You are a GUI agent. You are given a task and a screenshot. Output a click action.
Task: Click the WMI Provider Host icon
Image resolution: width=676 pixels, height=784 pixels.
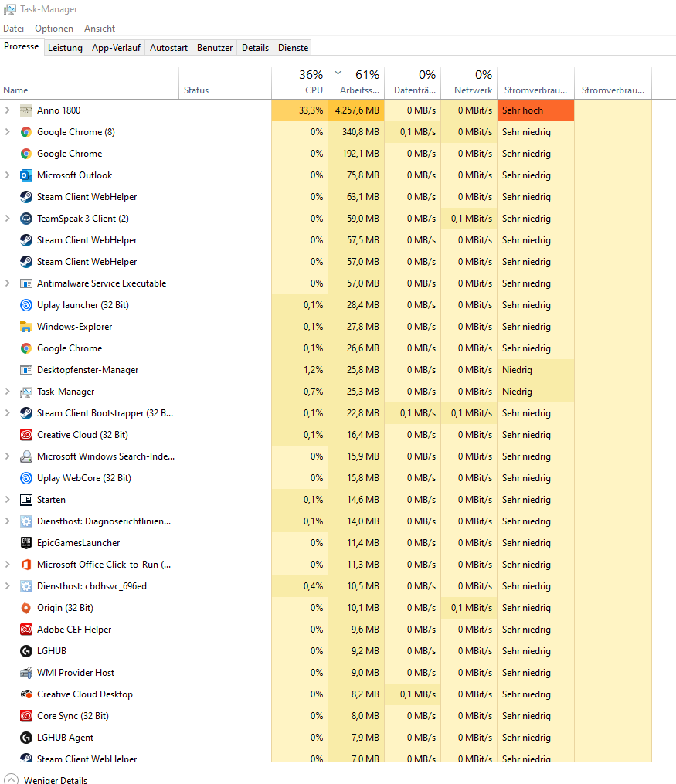(x=26, y=673)
